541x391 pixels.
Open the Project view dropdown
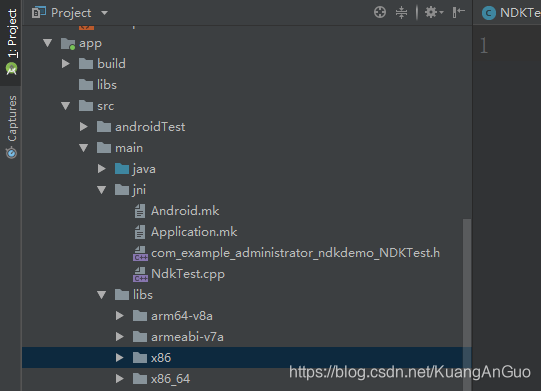tap(104, 13)
